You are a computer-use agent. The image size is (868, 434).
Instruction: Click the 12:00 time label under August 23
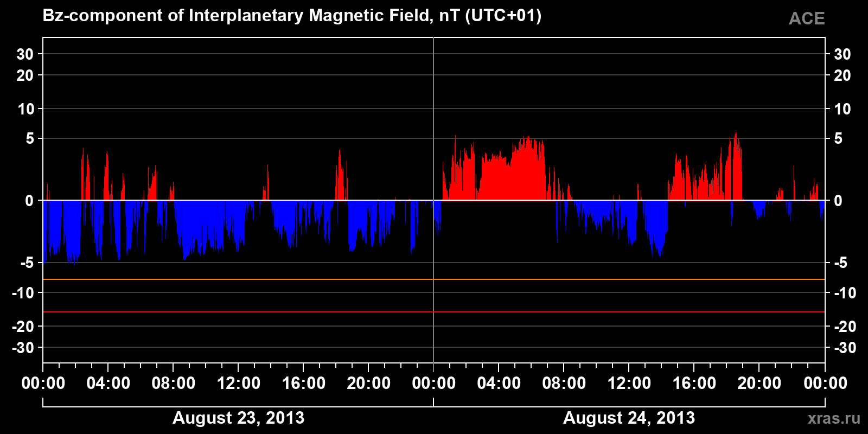click(239, 383)
